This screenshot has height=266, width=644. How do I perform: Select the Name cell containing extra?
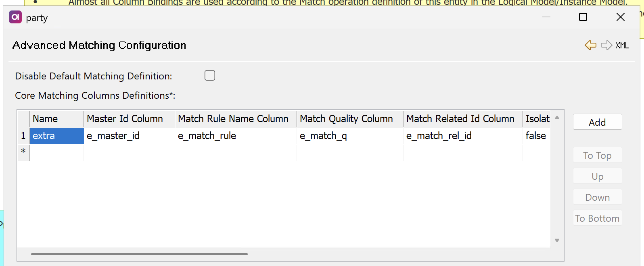pyautogui.click(x=56, y=136)
